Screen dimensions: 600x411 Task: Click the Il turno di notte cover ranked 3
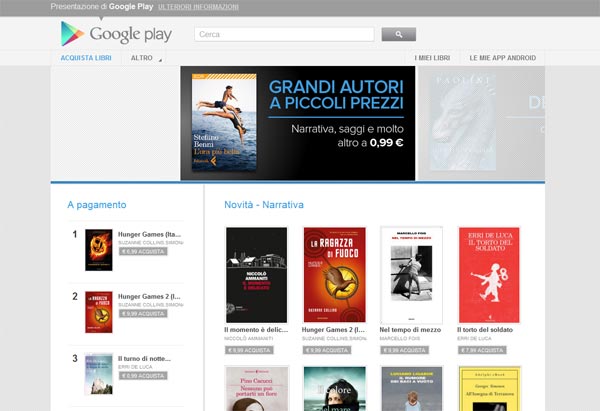[99, 374]
